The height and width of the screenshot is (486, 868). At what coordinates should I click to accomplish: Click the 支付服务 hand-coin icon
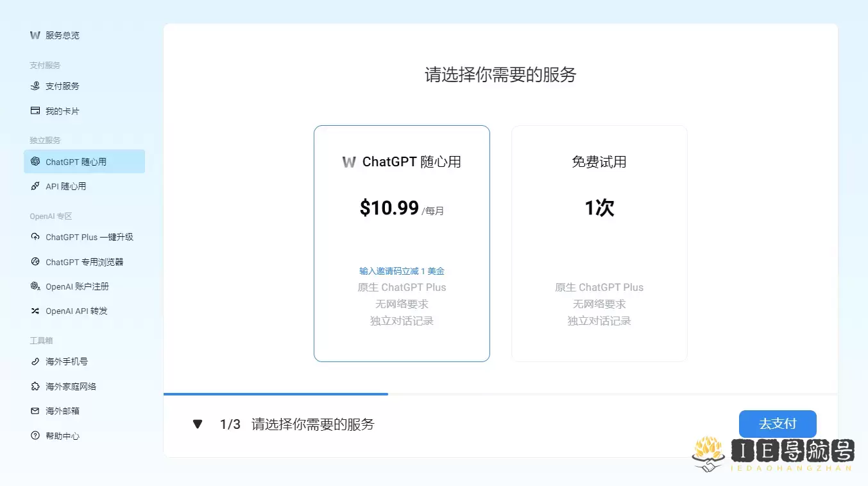pyautogui.click(x=35, y=86)
